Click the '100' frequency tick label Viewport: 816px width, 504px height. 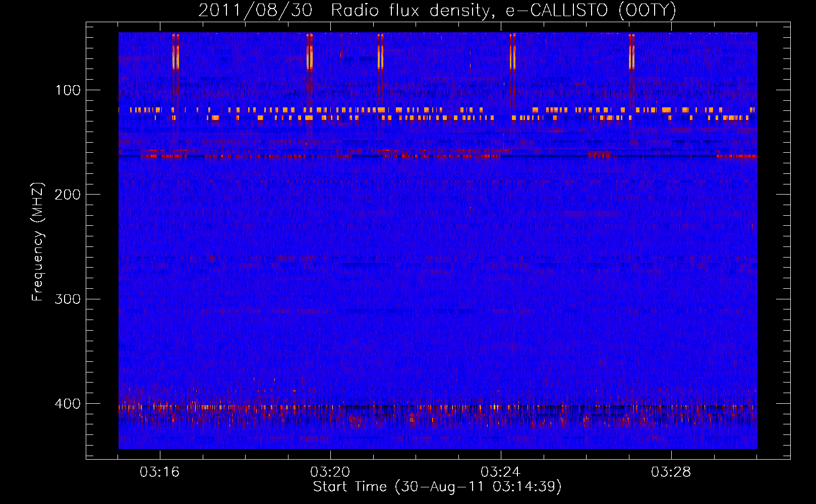pyautogui.click(x=68, y=90)
